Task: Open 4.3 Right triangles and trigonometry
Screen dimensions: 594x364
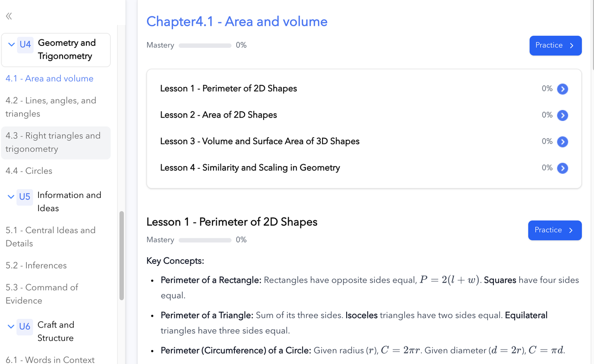Action: [56, 143]
